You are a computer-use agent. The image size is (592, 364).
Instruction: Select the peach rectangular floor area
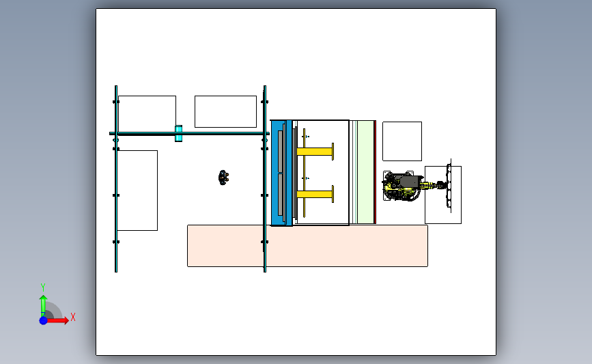click(x=307, y=246)
